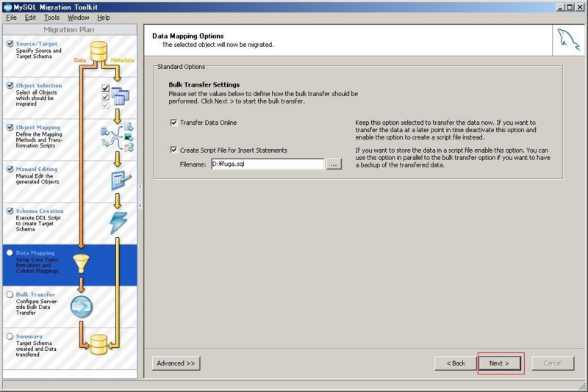This screenshot has width=588, height=392.
Task: Click the Manual Editing completed check mark
Action: (10, 169)
